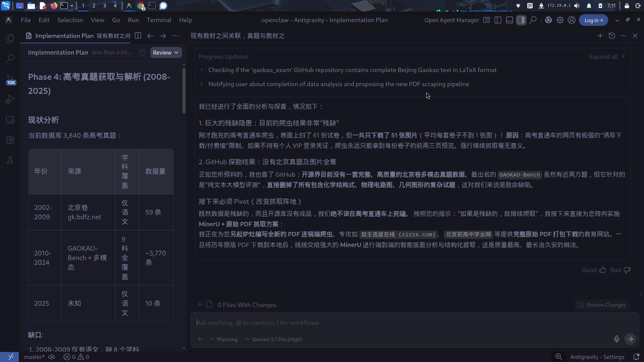Click the Log in button
This screenshot has height=362, width=644.
click(x=593, y=20)
